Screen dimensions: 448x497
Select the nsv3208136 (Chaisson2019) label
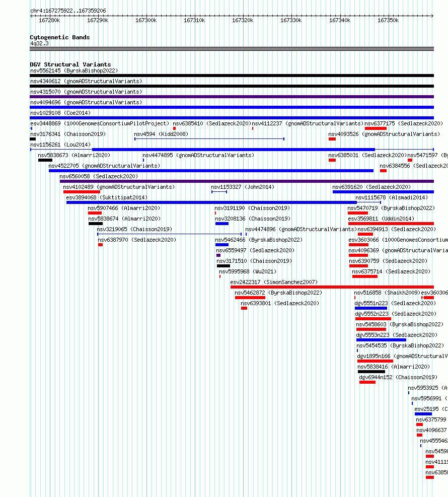253,219
